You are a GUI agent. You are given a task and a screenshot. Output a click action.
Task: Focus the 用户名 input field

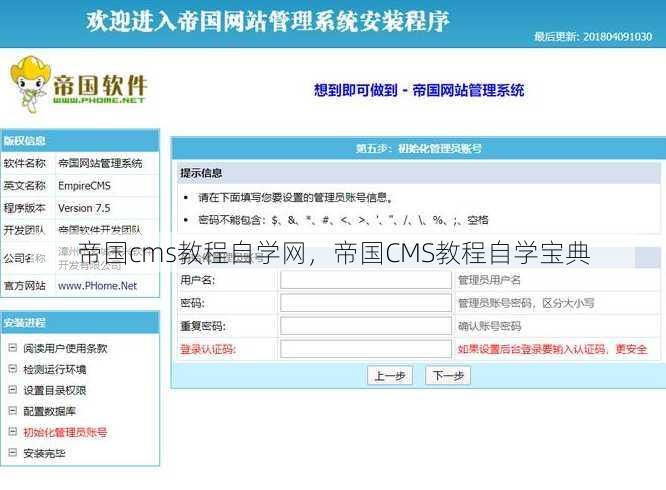pyautogui.click(x=366, y=280)
